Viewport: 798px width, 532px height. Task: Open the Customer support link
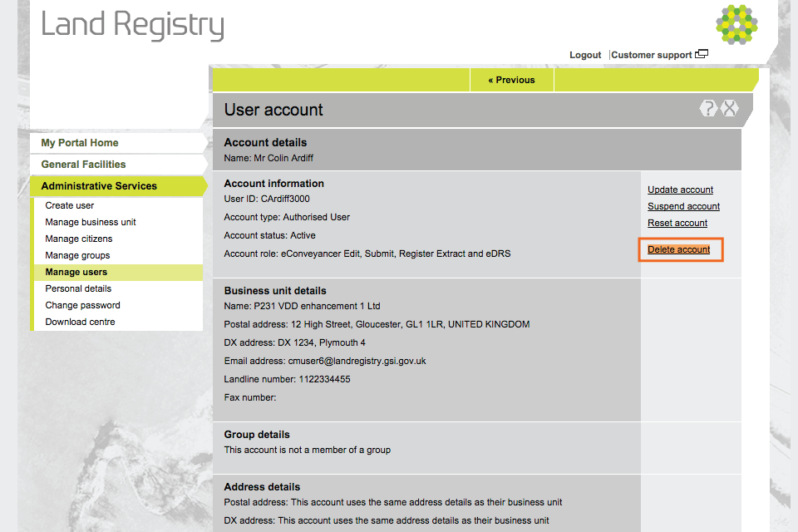[x=652, y=55]
